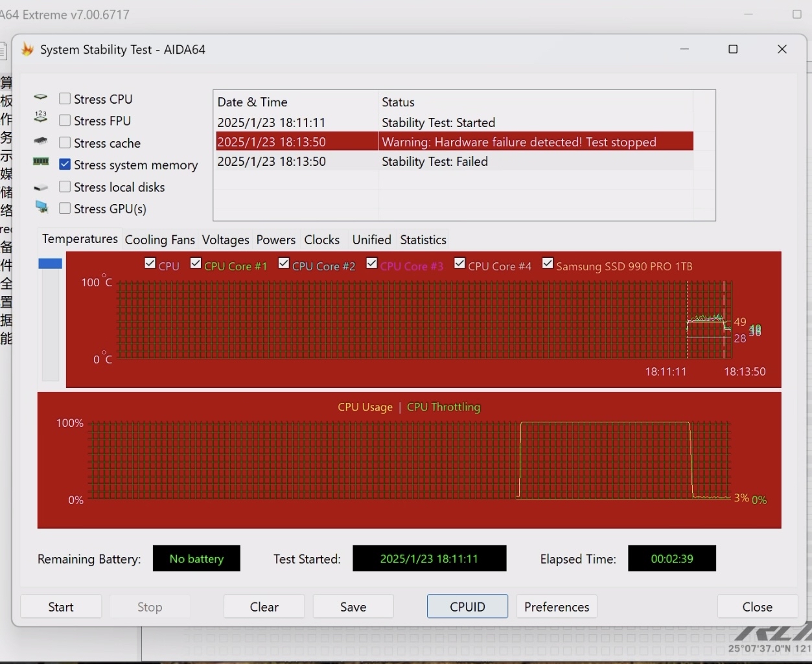This screenshot has height=664, width=812.
Task: Open the CPUID panel
Action: pos(467,606)
